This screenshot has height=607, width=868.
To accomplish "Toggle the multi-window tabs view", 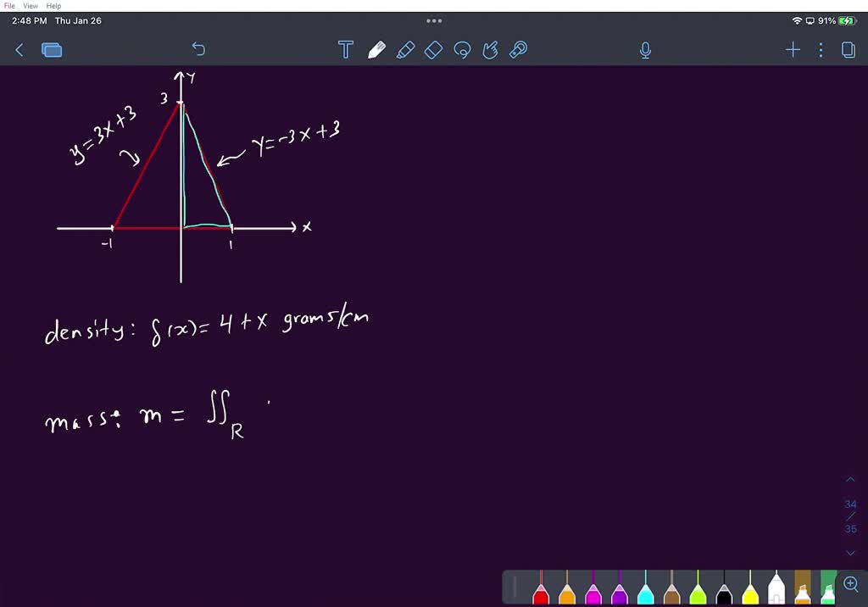I will 52,50.
